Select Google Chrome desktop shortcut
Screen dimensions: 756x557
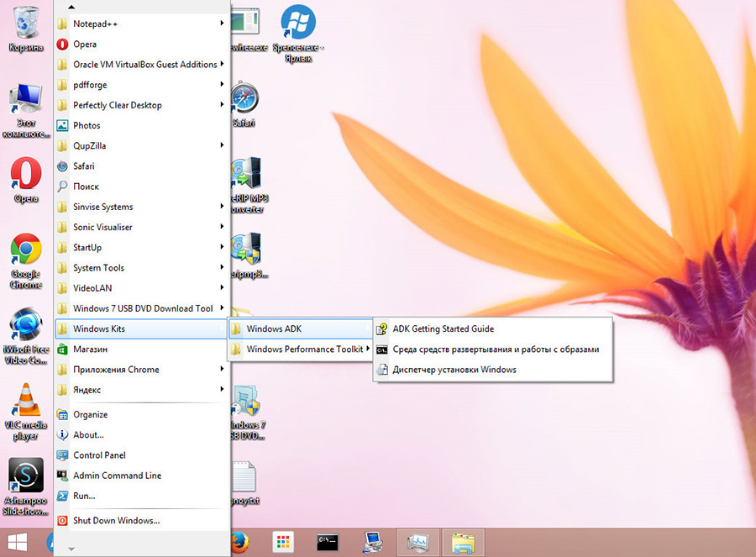pos(26,261)
